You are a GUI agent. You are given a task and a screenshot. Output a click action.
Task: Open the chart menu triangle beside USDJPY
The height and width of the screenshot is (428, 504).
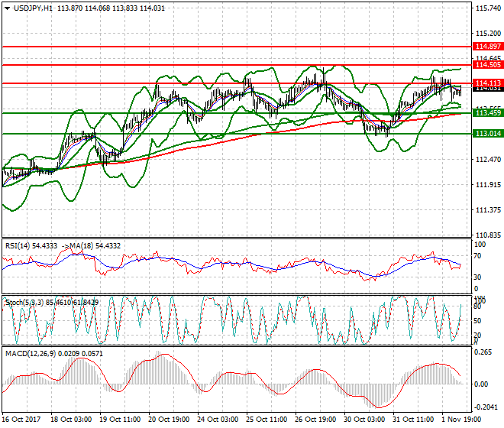tap(8, 8)
